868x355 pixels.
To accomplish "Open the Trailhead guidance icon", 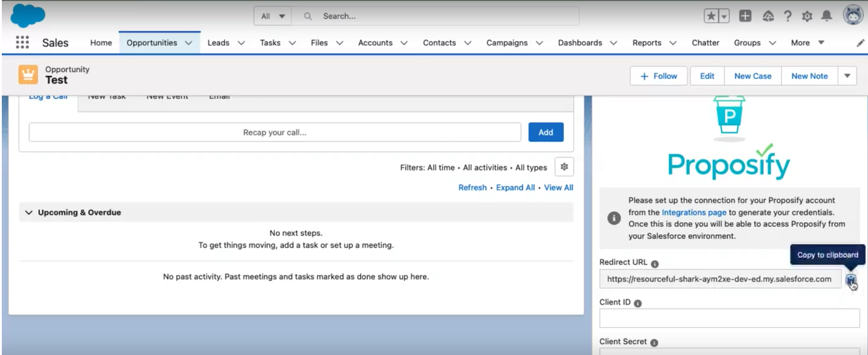I will tap(768, 16).
